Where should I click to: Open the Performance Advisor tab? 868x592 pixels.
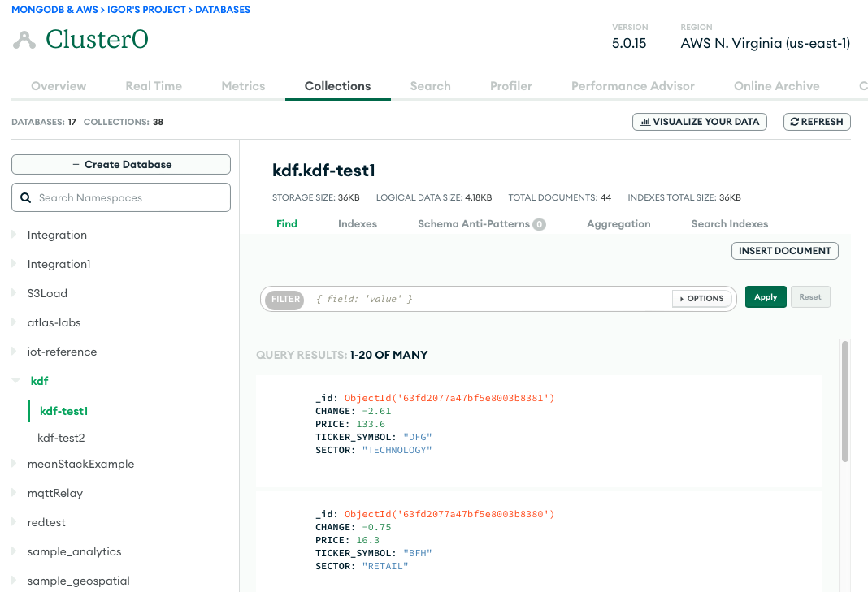[x=633, y=86]
